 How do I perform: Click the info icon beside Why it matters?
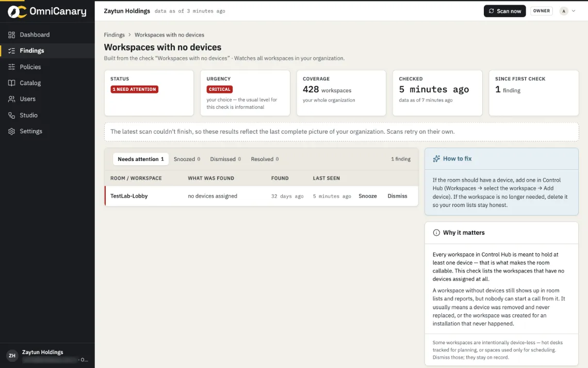[x=436, y=233]
